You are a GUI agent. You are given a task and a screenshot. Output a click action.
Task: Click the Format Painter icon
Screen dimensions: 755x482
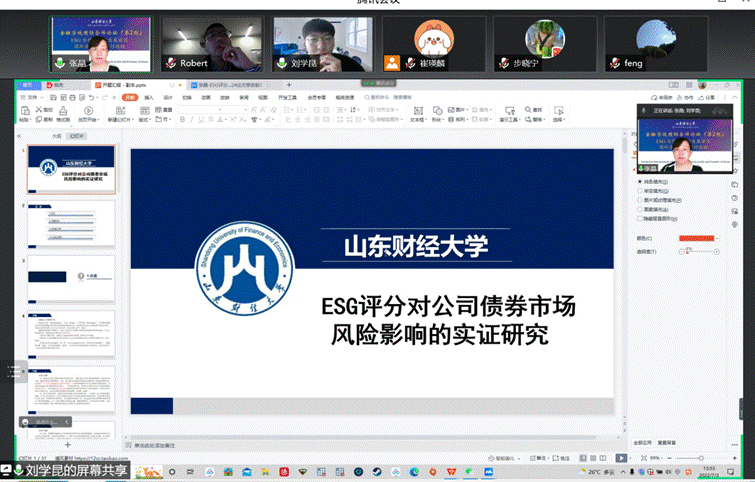[64, 114]
